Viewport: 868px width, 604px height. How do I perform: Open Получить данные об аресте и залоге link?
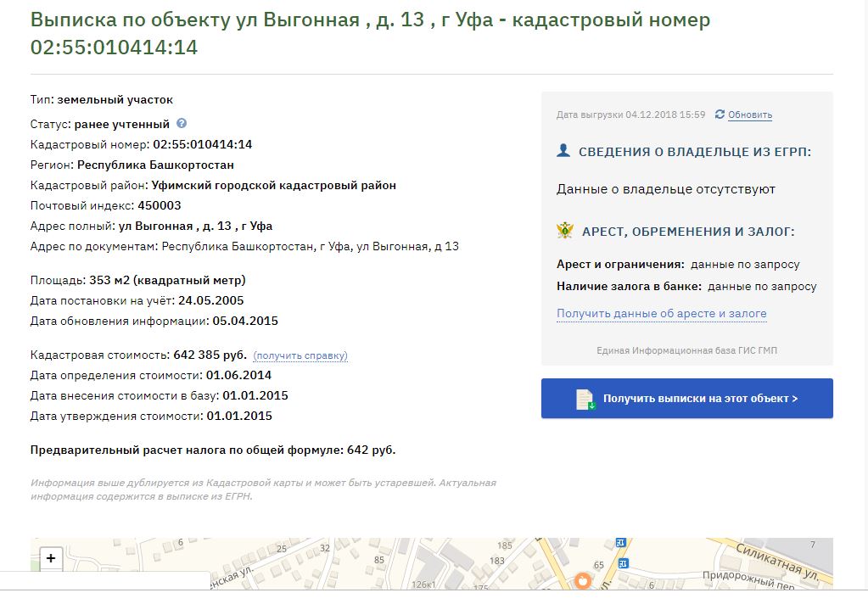pyautogui.click(x=661, y=314)
